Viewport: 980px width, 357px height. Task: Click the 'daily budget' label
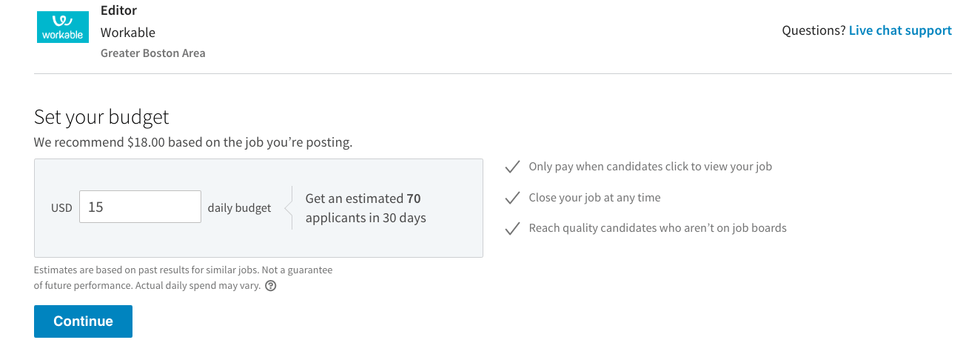click(x=239, y=208)
